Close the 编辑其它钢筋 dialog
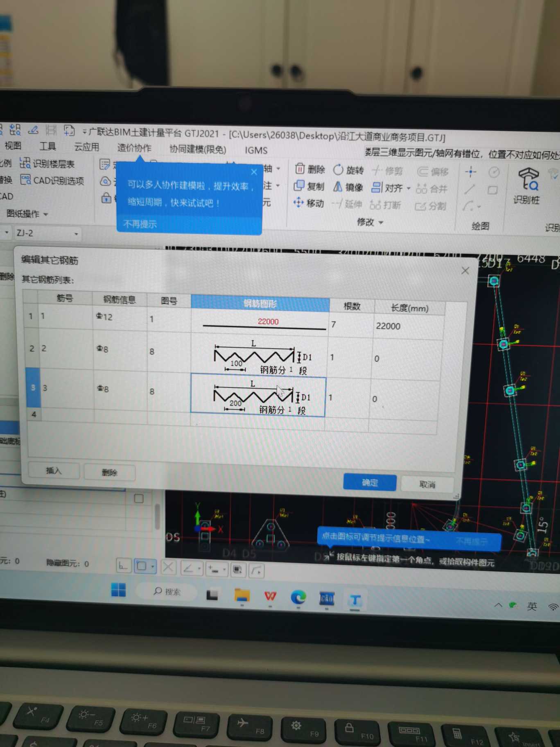 point(465,271)
